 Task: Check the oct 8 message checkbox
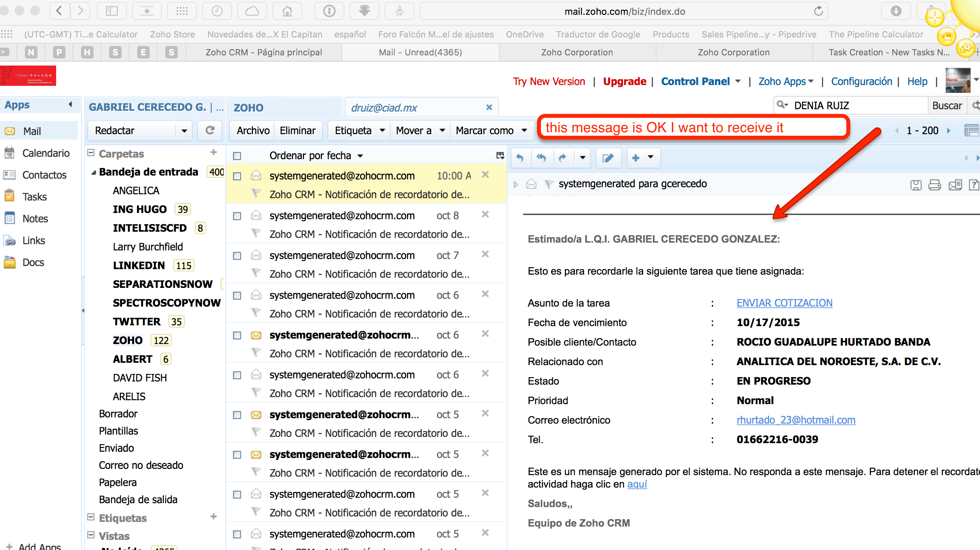[x=237, y=216]
